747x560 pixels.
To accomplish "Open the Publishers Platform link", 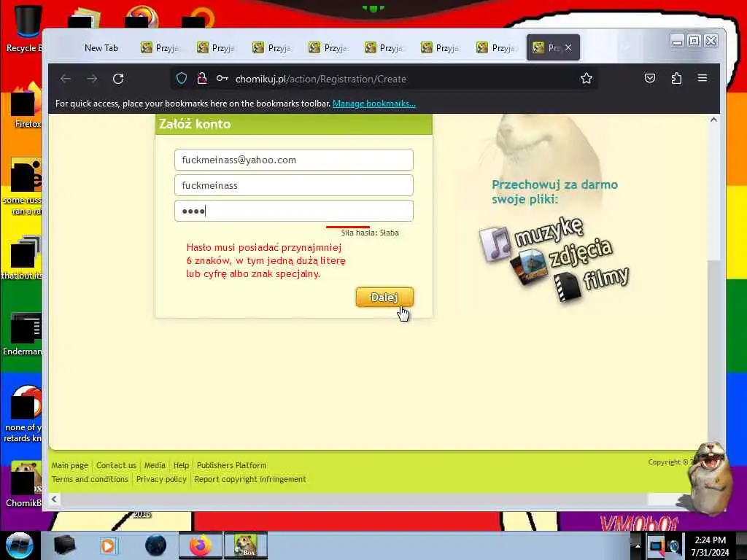I will pos(231,465).
